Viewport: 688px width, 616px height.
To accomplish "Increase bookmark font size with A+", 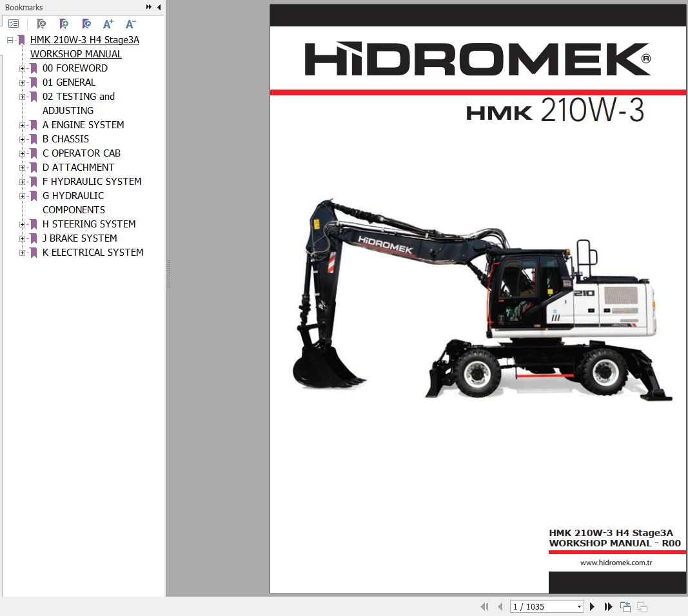I will pyautogui.click(x=108, y=24).
